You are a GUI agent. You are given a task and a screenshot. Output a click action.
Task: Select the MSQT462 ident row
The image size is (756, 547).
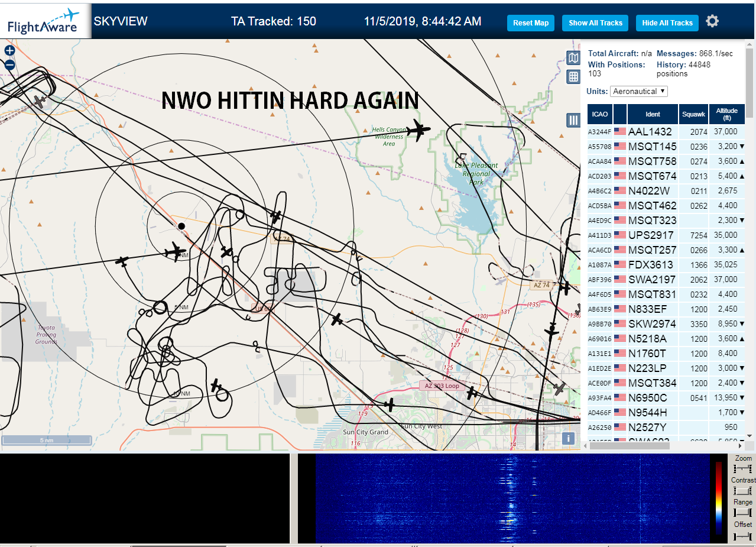pos(666,205)
